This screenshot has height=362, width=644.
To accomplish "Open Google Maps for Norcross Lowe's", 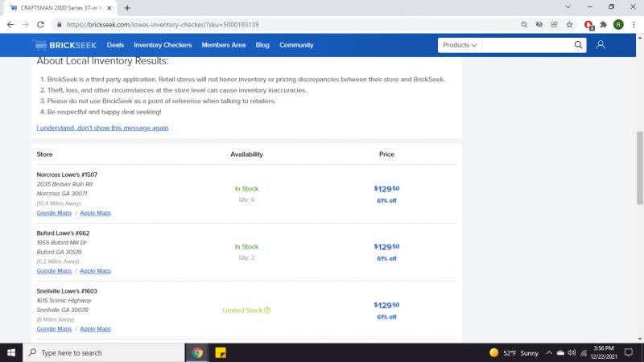I will 54,213.
